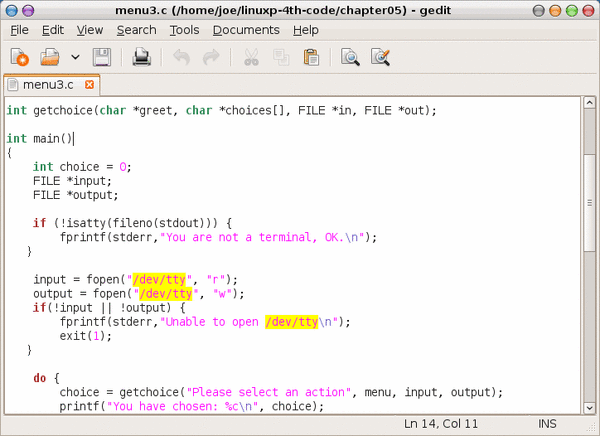
Task: Paste from clipboard icon
Action: tap(311, 57)
